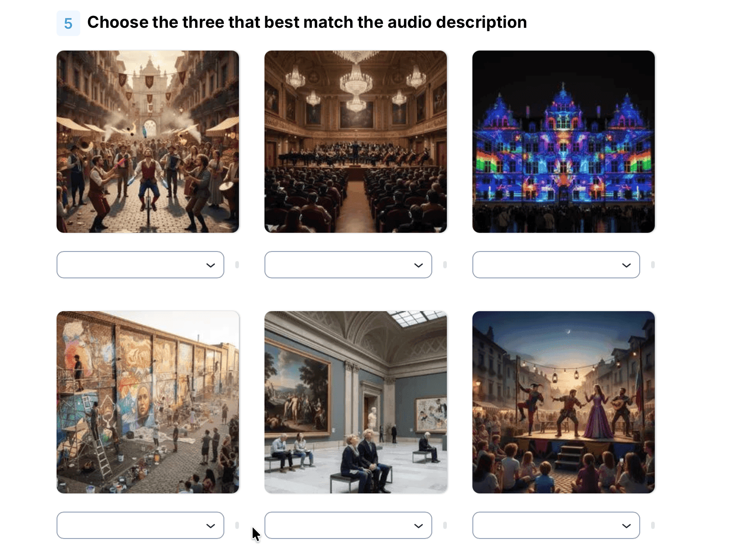Open dropdown under the mural painting image
Image resolution: width=756 pixels, height=554 pixels.
click(x=140, y=525)
